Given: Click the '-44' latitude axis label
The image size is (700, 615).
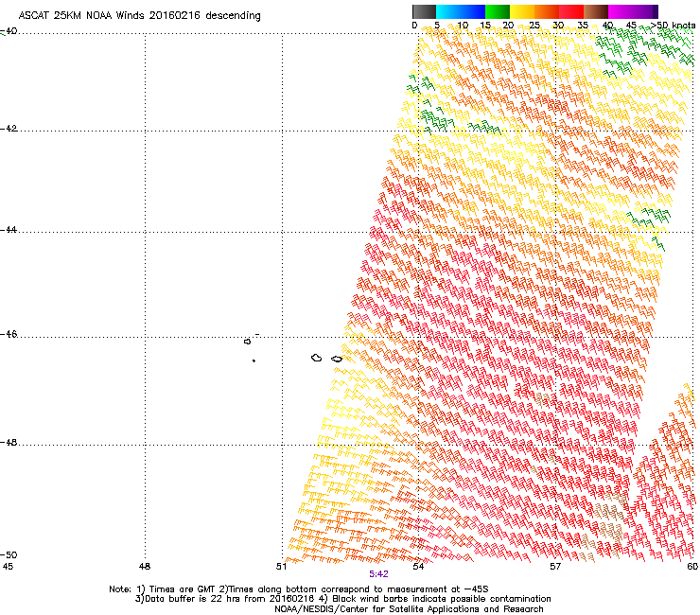Looking at the screenshot, I should [x=9, y=230].
